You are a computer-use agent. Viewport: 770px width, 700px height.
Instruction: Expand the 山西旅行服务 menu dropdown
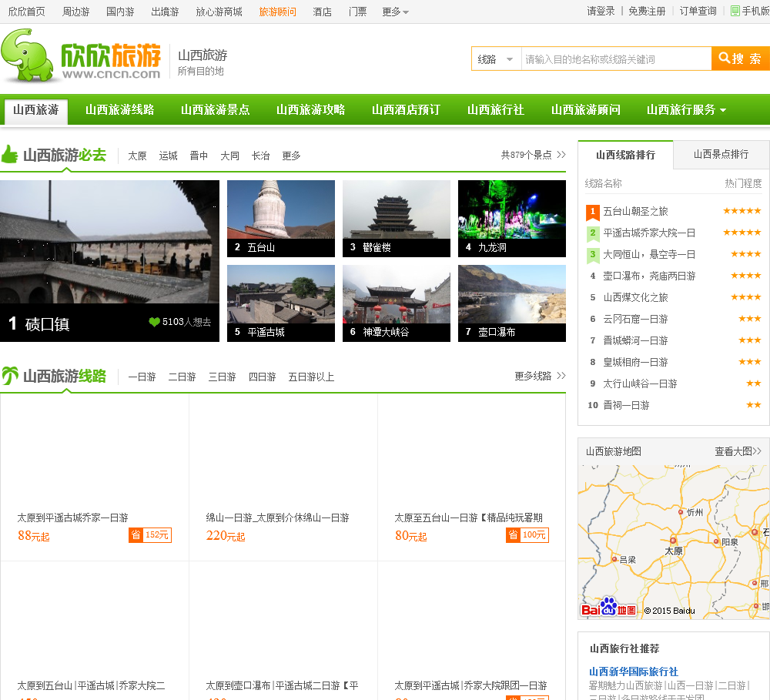(x=686, y=110)
